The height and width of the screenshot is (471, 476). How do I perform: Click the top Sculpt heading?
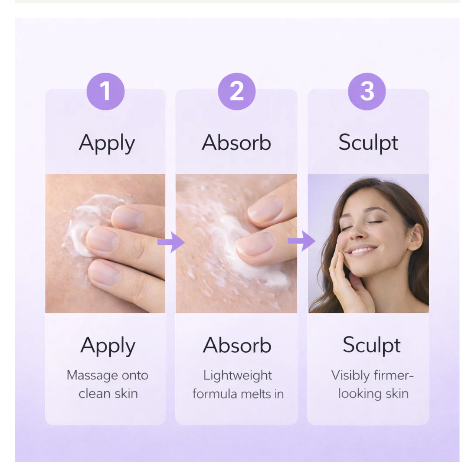coord(368,143)
